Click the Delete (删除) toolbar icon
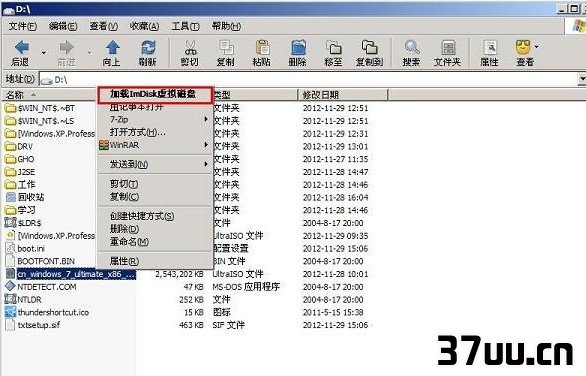586x376 pixels. [x=298, y=47]
